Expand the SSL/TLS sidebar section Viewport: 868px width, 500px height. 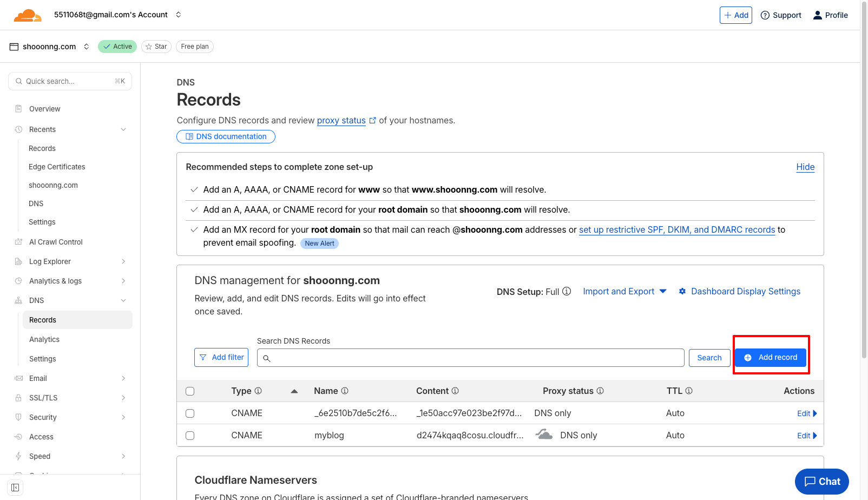pos(123,398)
